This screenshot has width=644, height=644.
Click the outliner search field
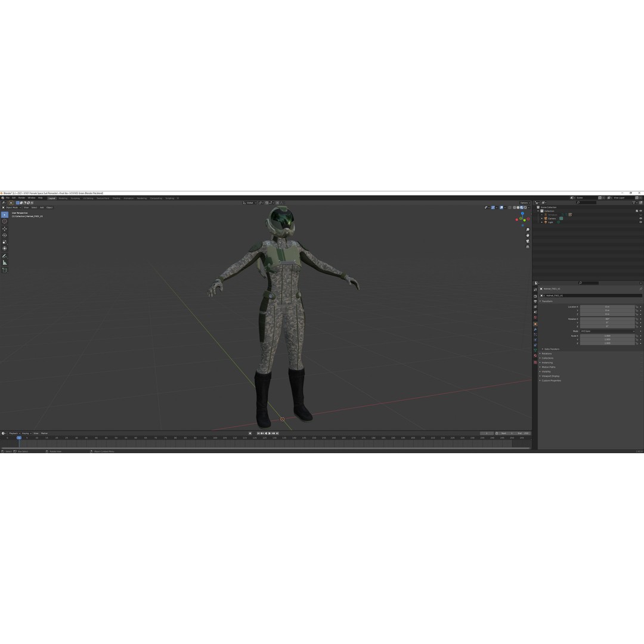click(586, 203)
